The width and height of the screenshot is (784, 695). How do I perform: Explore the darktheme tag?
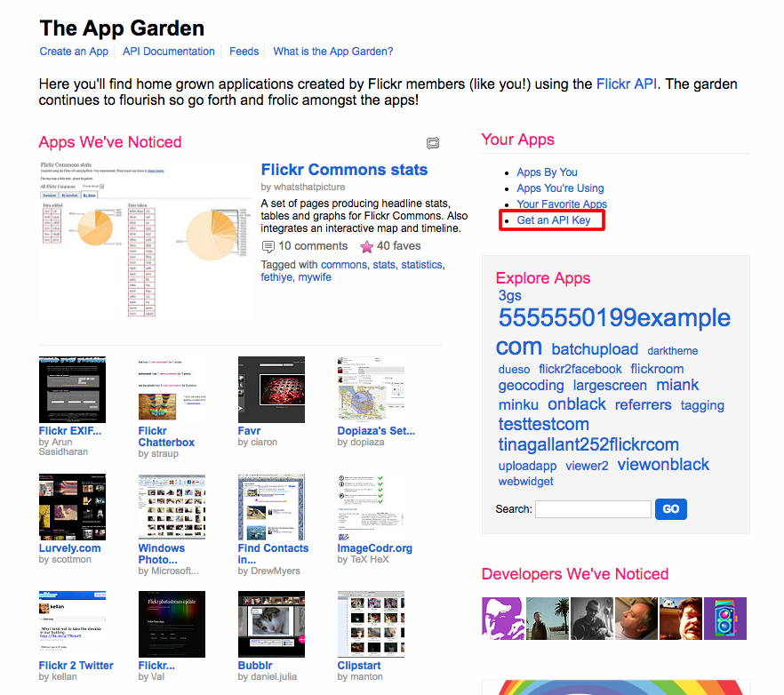tap(673, 351)
